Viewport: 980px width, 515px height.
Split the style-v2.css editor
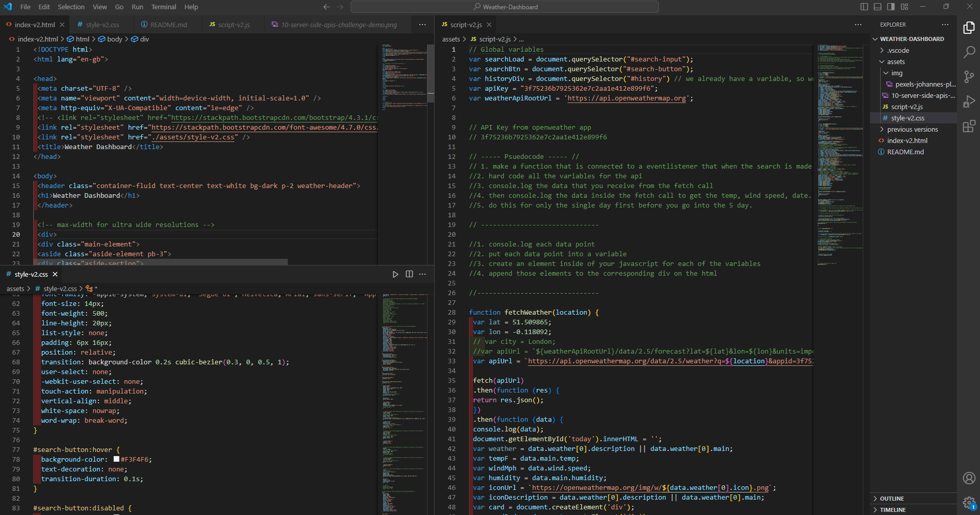tap(409, 274)
